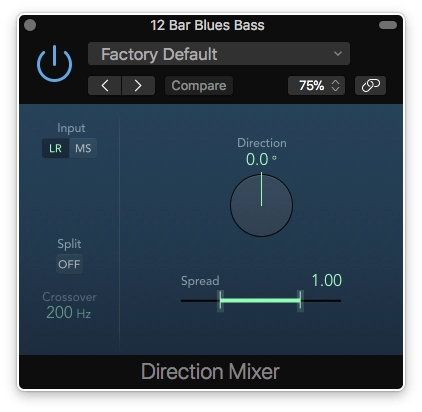Screen dimensions: 422x412
Task: Click the chevron in the preset menu
Action: pyautogui.click(x=338, y=54)
